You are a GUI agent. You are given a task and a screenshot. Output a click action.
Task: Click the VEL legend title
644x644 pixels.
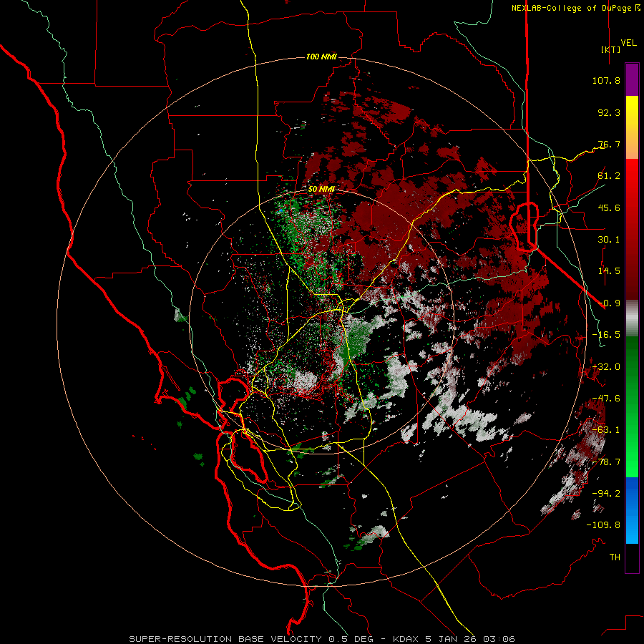pyautogui.click(x=628, y=42)
